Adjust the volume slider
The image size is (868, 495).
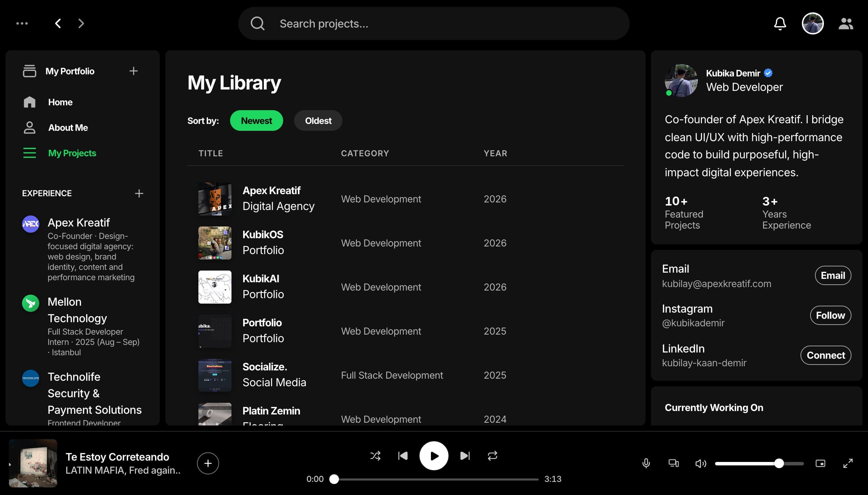tap(759, 463)
